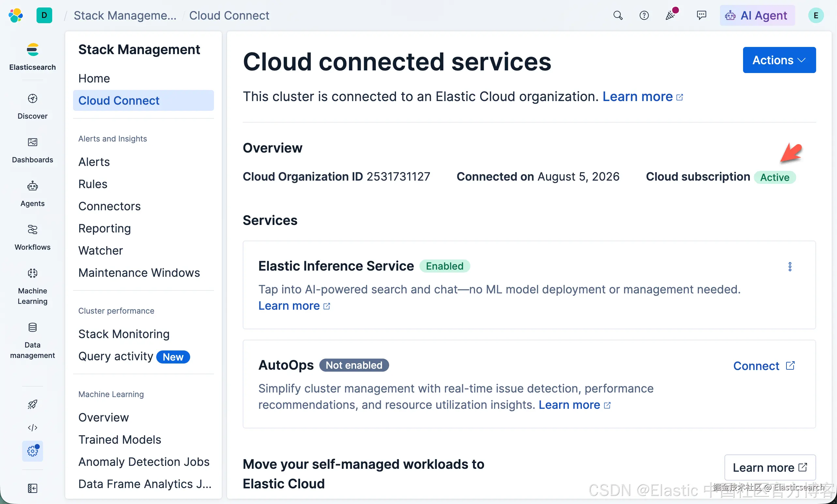The height and width of the screenshot is (504, 837).
Task: Click the Elastic logo in header
Action: [x=16, y=15]
